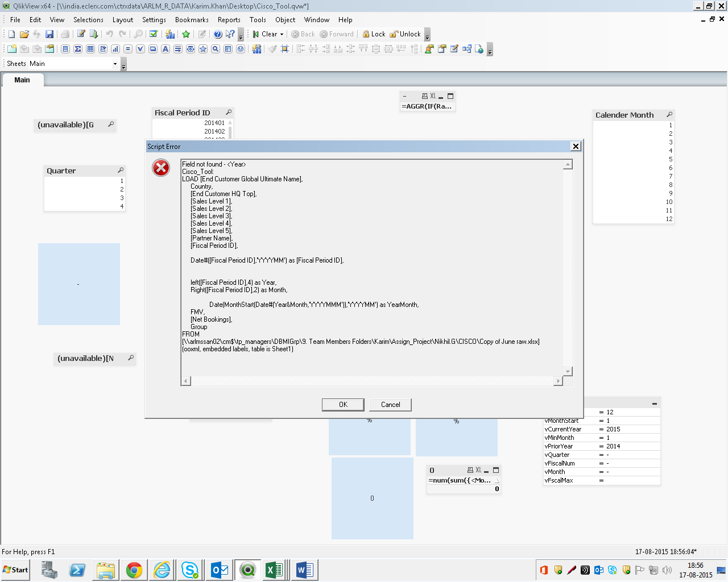Screen dimensions: 728x582
Task: Open the Tools menu
Action: (258, 20)
